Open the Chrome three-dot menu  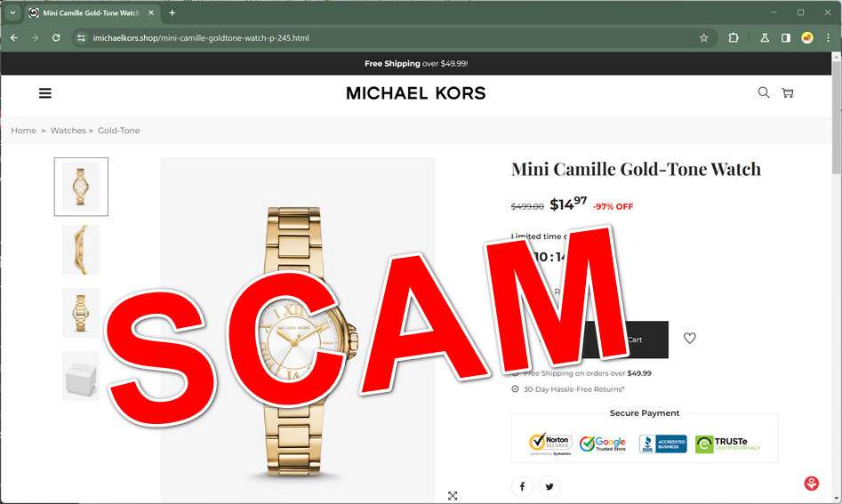(828, 37)
